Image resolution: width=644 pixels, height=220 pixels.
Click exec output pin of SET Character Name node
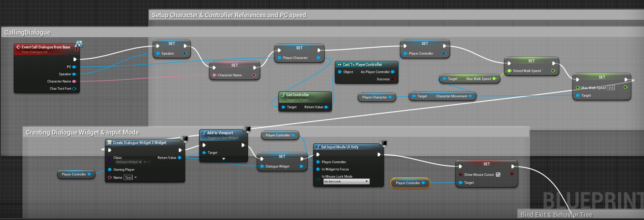pyautogui.click(x=255, y=68)
